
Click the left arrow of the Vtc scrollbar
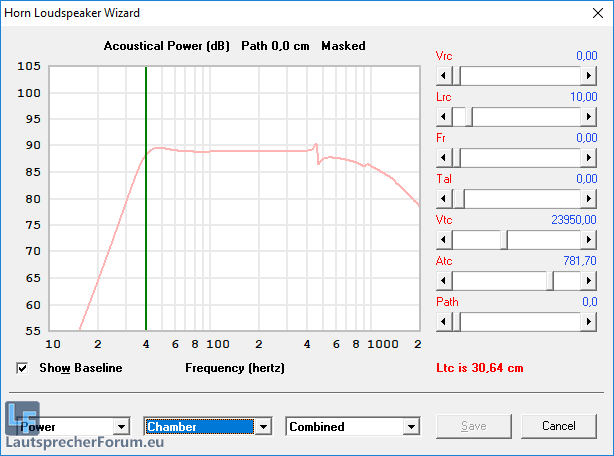(x=444, y=239)
